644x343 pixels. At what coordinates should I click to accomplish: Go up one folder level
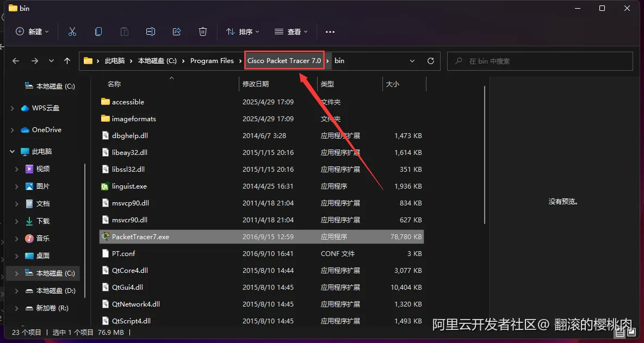pyautogui.click(x=67, y=61)
